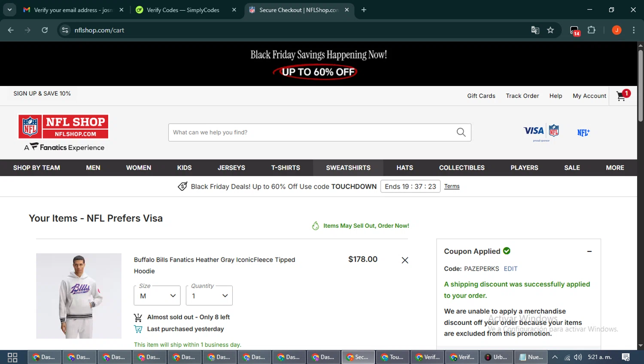Open the Chrome profile avatar
This screenshot has width=644, height=364.
pyautogui.click(x=617, y=30)
